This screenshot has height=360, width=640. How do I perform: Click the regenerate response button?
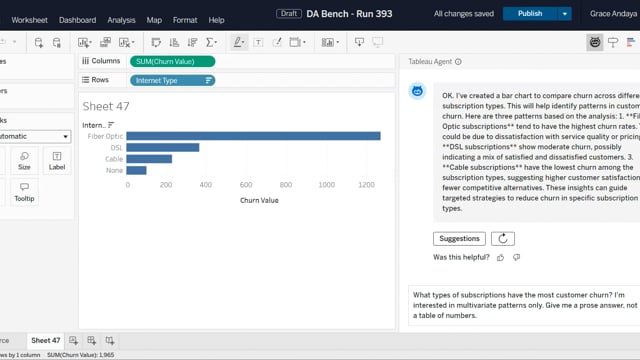coord(502,238)
